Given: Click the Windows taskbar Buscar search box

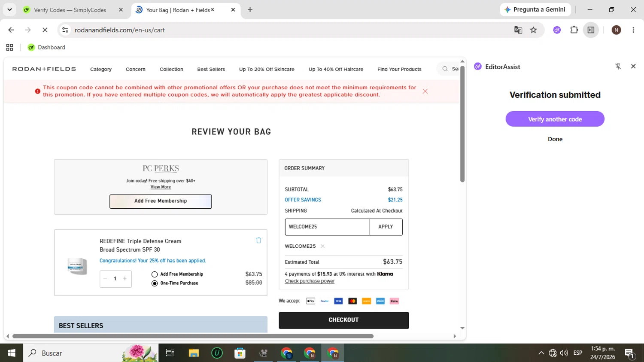Looking at the screenshot, I should [91, 353].
